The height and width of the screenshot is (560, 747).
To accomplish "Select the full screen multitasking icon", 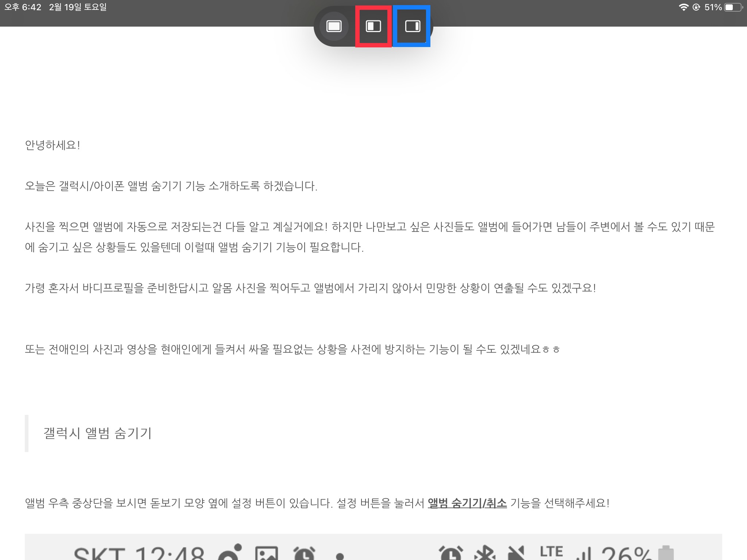I will tap(334, 26).
